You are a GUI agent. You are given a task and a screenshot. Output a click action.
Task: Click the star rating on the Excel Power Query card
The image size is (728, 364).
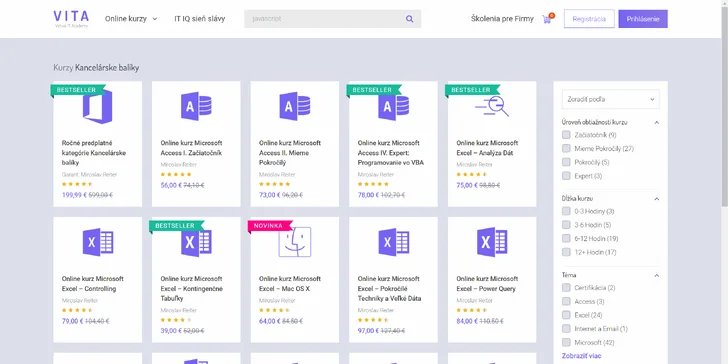click(x=472, y=311)
